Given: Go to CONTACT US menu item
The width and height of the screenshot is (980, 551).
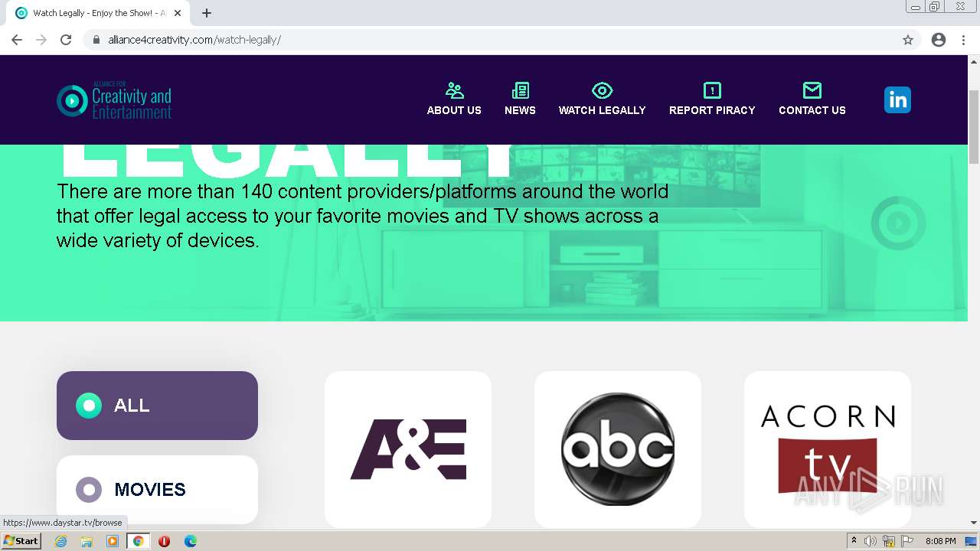Looking at the screenshot, I should coord(812,110).
